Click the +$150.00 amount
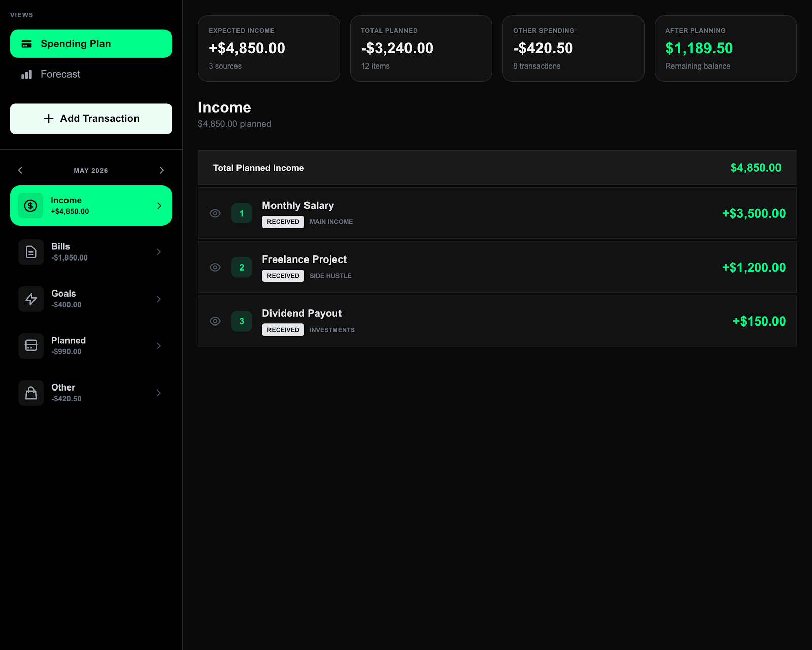The height and width of the screenshot is (650, 812). [759, 321]
